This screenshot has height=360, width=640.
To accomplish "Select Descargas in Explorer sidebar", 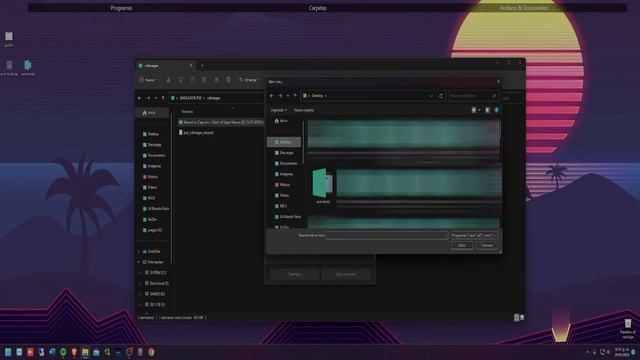I will [x=152, y=144].
